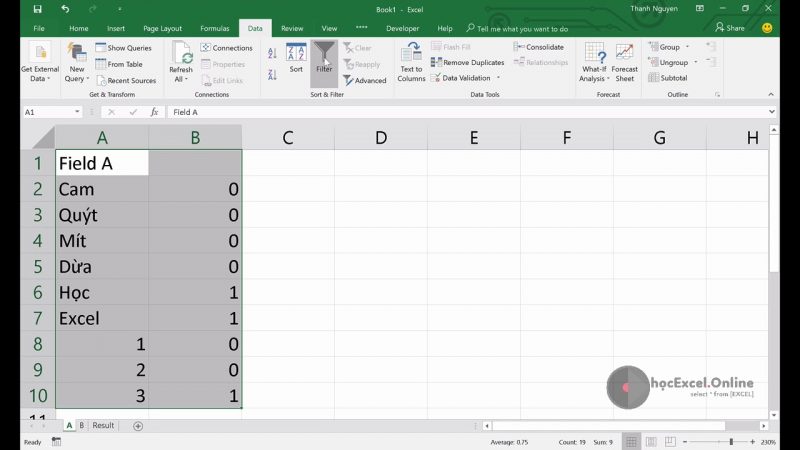Click Show Queries
This screenshot has height=450, width=800.
coord(124,47)
